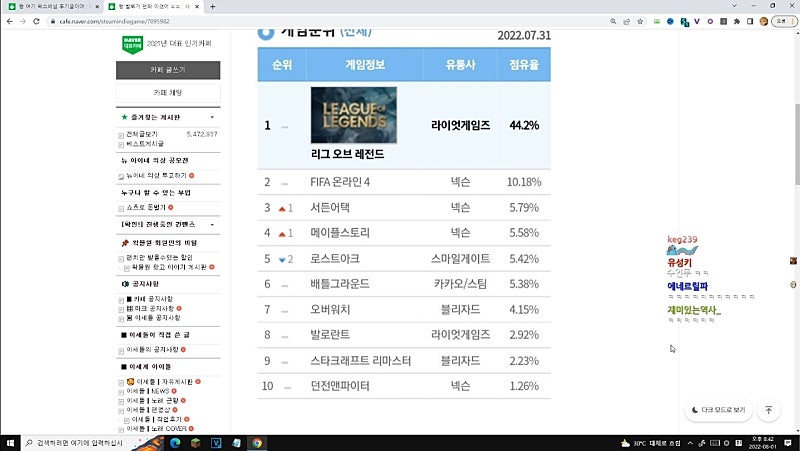800x451 pixels.
Task: Open the Extensions puzzle piece menu
Action: 737,21
